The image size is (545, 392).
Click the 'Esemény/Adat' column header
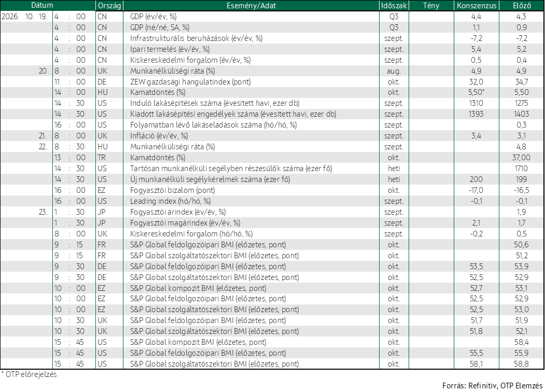[251, 6]
